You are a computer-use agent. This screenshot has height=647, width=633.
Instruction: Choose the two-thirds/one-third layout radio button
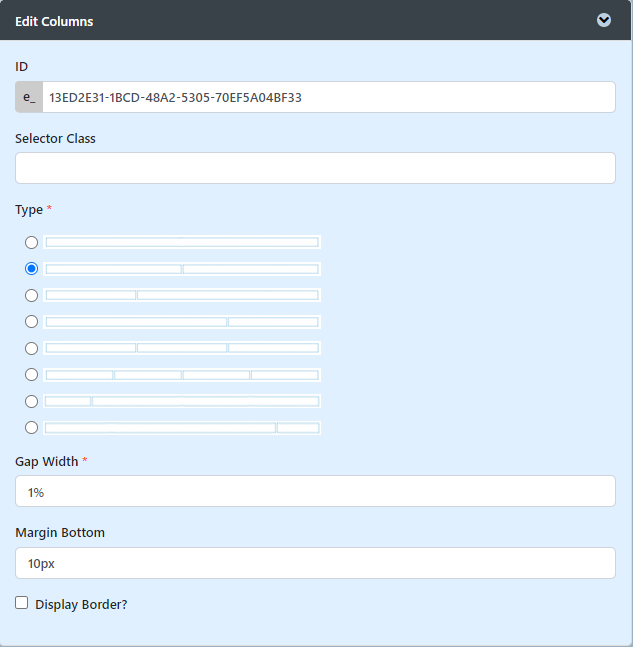[x=32, y=322]
